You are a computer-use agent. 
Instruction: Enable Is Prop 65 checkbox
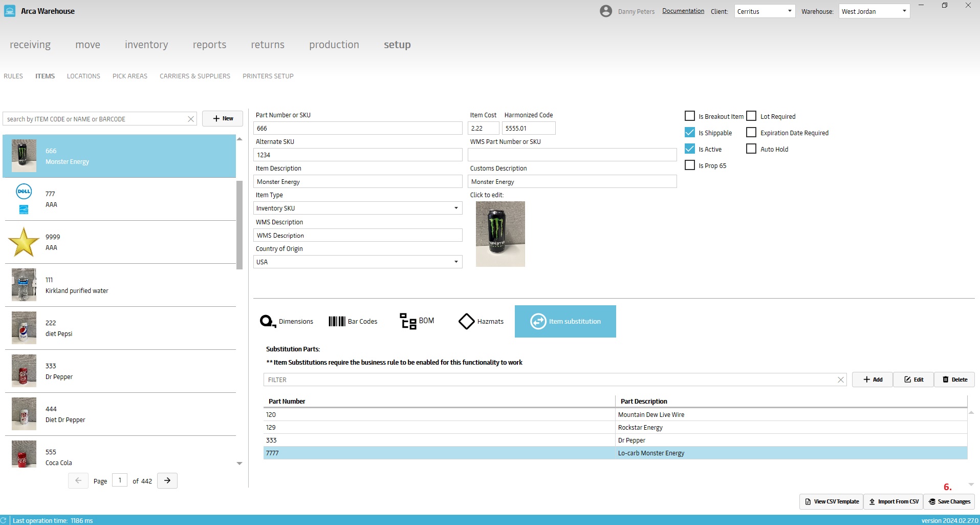[690, 165]
